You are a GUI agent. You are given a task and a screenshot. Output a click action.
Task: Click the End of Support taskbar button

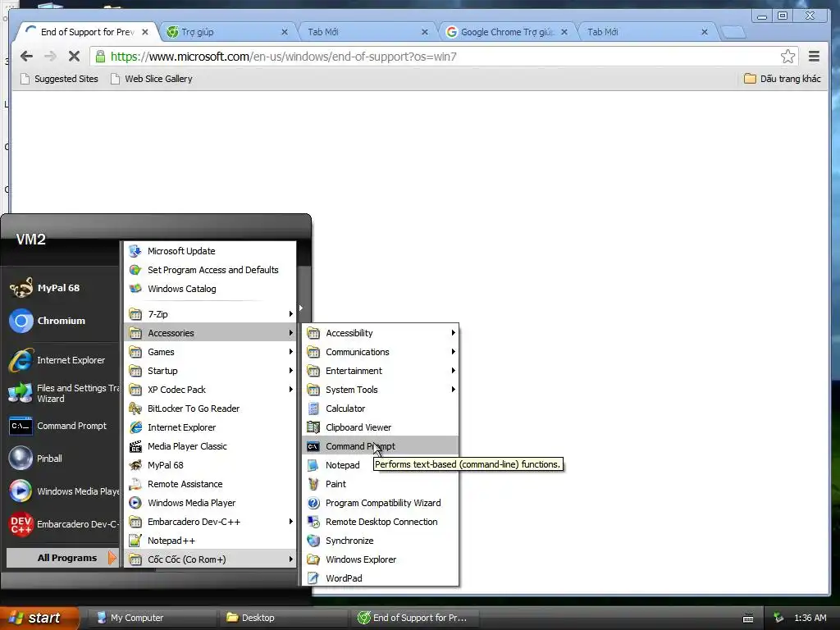(415, 618)
